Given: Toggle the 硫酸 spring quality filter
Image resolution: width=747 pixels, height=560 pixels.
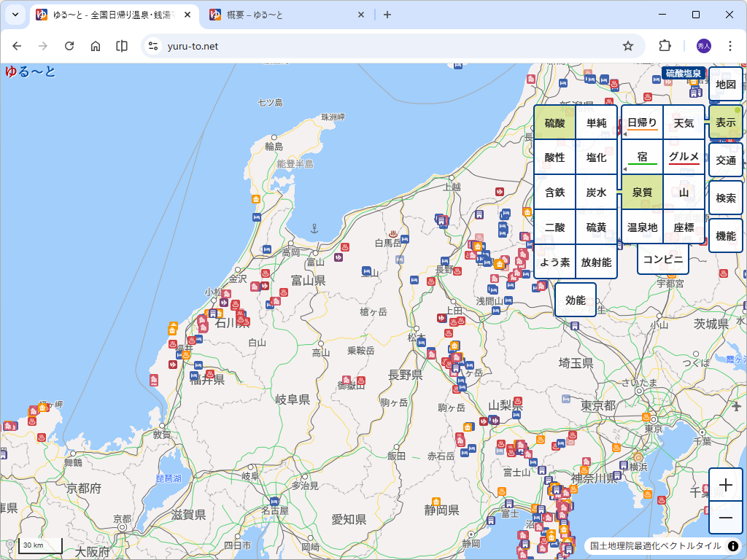Looking at the screenshot, I should [x=555, y=123].
